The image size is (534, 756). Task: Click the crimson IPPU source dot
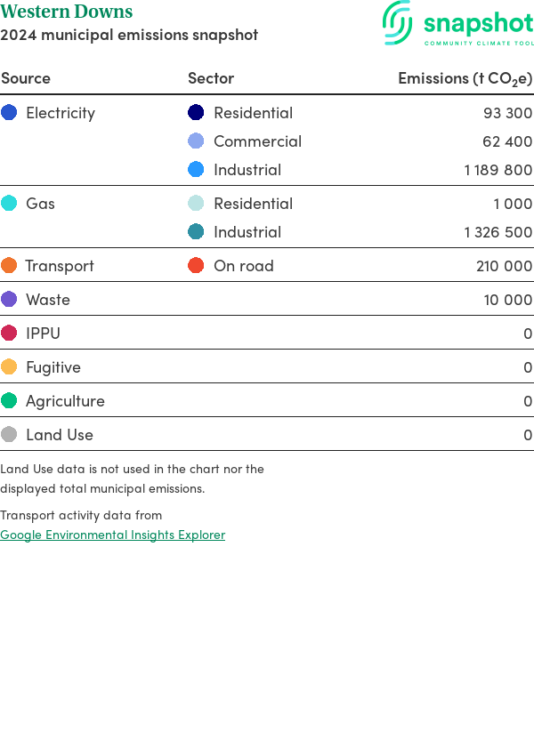[9, 334]
